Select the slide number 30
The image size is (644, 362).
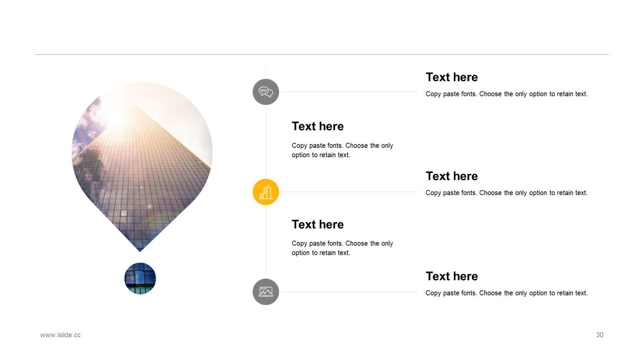(600, 335)
